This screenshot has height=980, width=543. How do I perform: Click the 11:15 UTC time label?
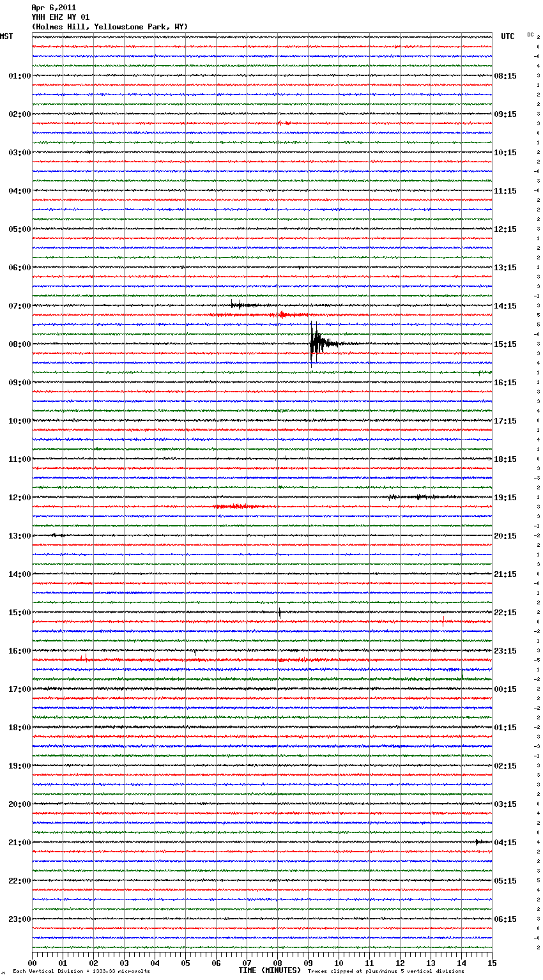coord(505,191)
